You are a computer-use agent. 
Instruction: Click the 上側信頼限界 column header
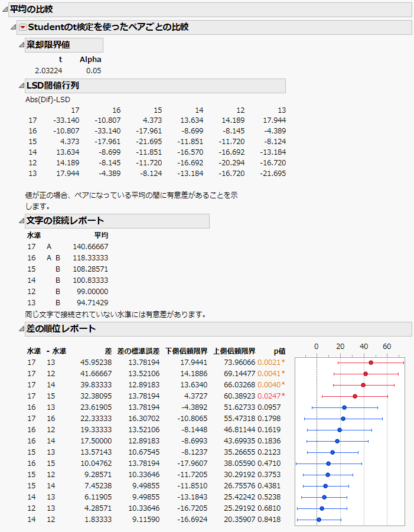pyautogui.click(x=234, y=351)
